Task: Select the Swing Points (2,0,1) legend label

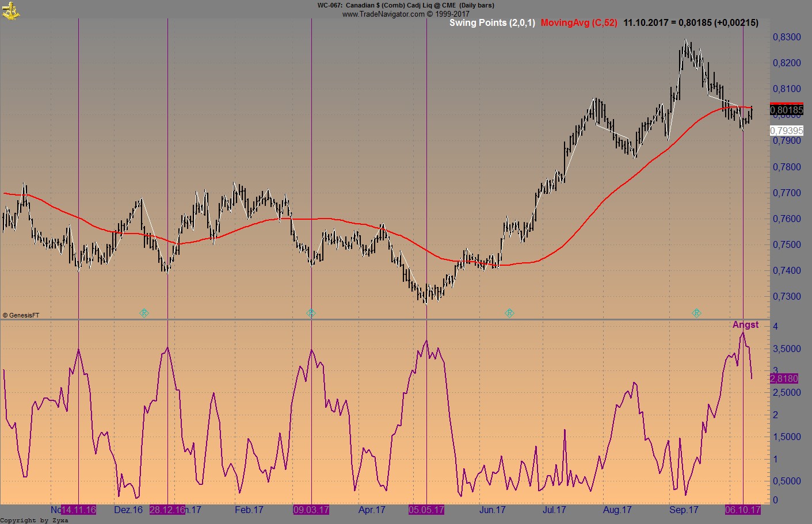Action: tap(493, 24)
